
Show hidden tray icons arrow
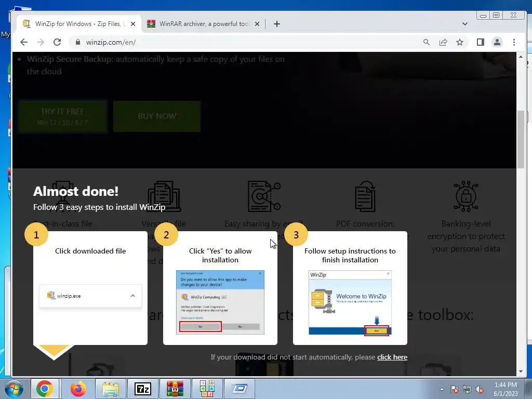click(442, 390)
